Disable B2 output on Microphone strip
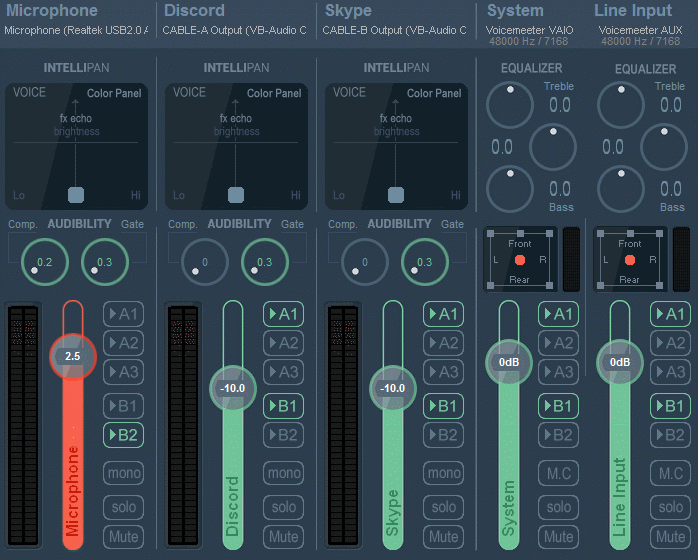 (x=124, y=435)
